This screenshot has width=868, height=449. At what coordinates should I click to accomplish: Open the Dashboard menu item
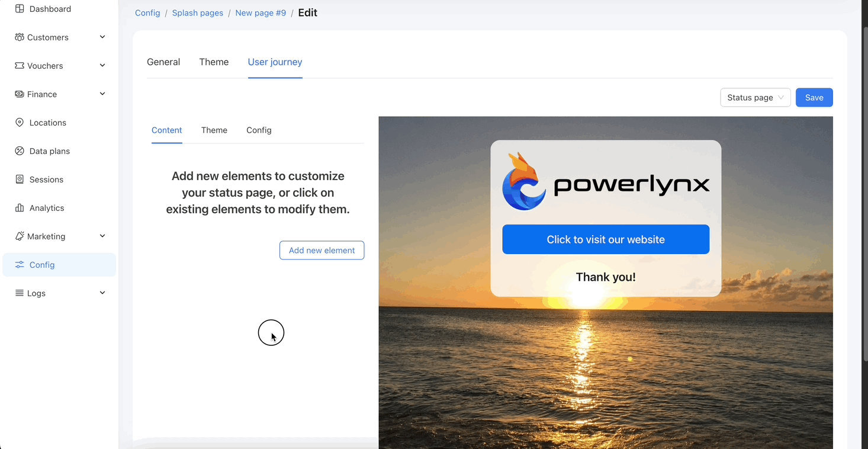(59, 9)
